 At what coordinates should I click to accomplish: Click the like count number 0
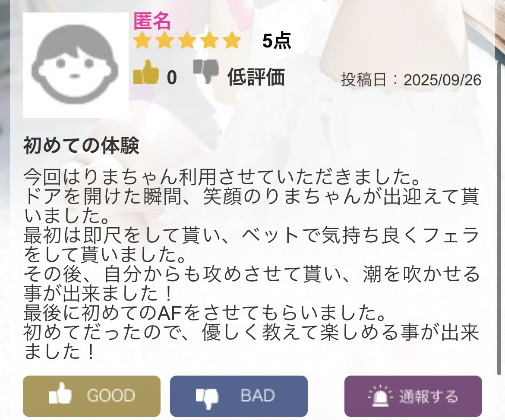click(172, 78)
